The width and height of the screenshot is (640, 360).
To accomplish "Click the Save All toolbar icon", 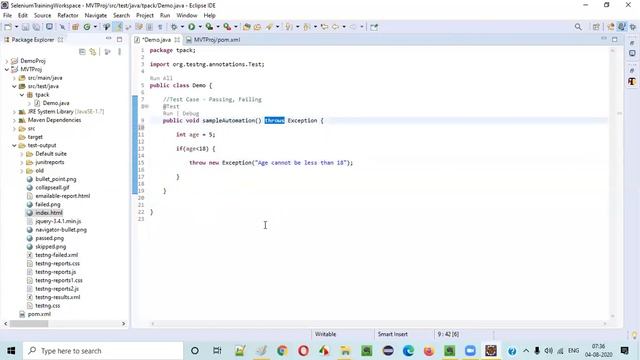I will [36, 27].
